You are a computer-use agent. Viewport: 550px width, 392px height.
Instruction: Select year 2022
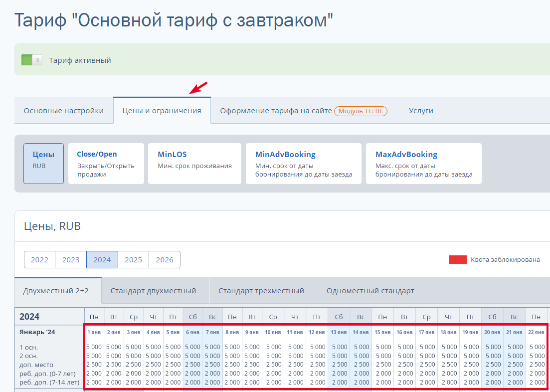(40, 260)
